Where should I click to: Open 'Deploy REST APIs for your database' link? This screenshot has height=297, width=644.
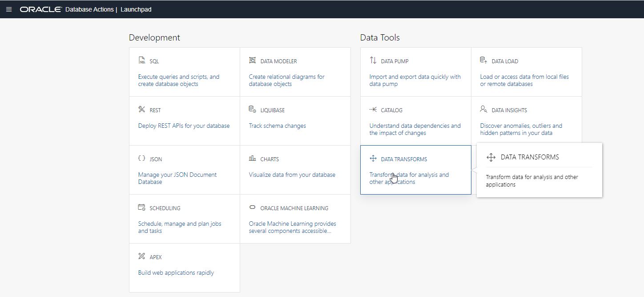(184, 126)
